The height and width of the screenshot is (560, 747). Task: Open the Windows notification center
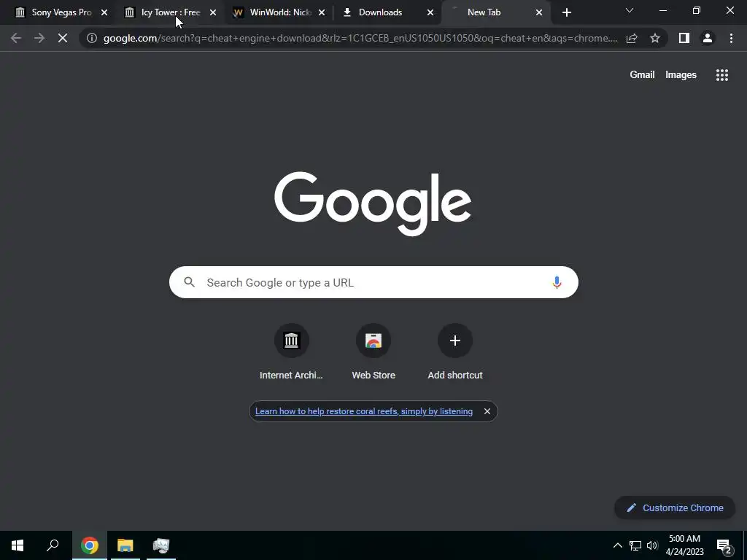[x=724, y=546]
